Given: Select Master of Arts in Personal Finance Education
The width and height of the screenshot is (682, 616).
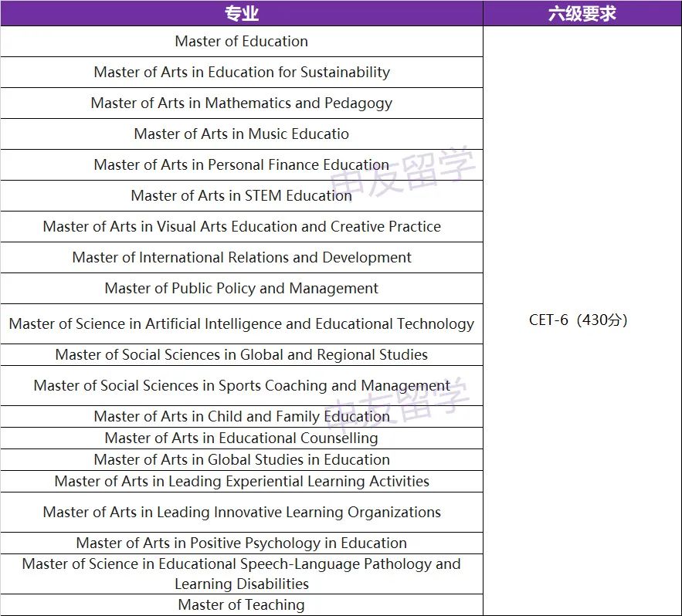Looking at the screenshot, I should (242, 164).
